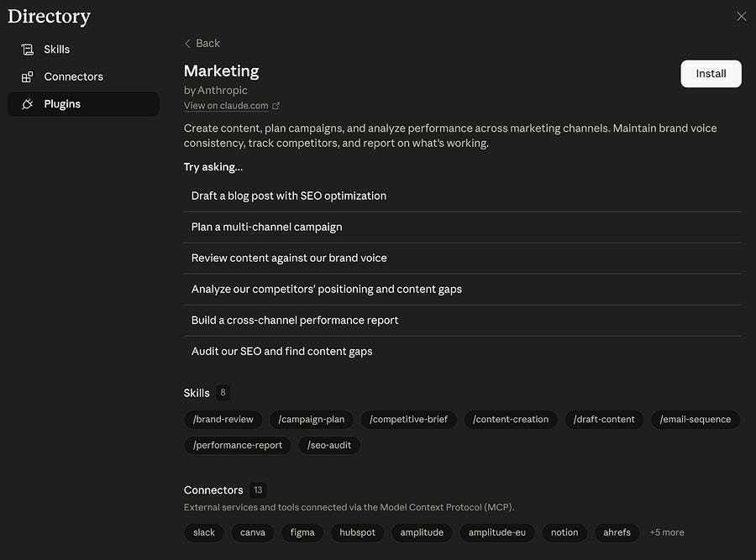The height and width of the screenshot is (560, 756).
Task: Click the /seo-audit skill chip
Action: click(x=329, y=445)
